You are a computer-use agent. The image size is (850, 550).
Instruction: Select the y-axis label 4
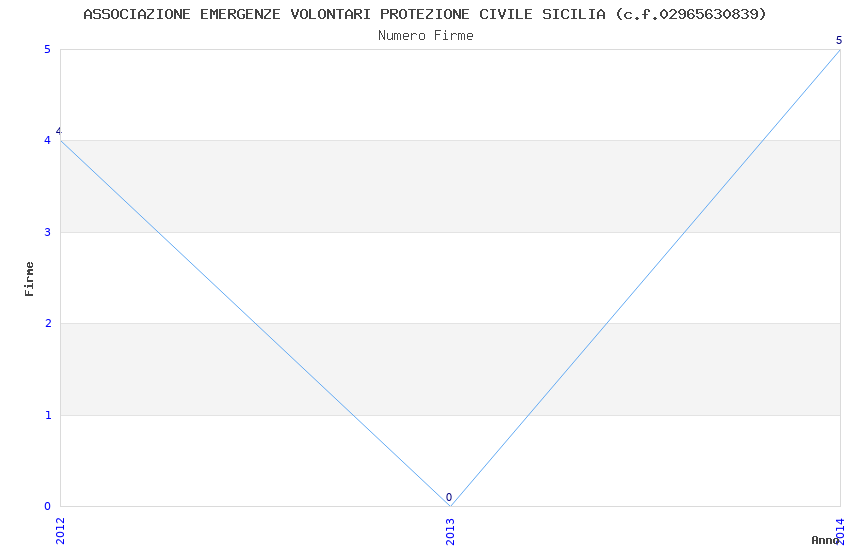click(x=48, y=140)
